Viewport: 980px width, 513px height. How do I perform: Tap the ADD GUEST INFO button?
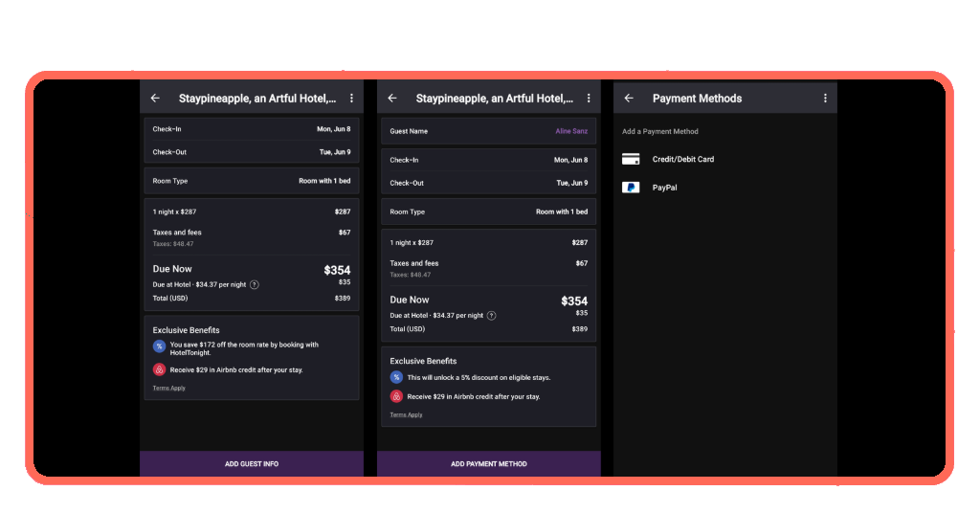252,463
